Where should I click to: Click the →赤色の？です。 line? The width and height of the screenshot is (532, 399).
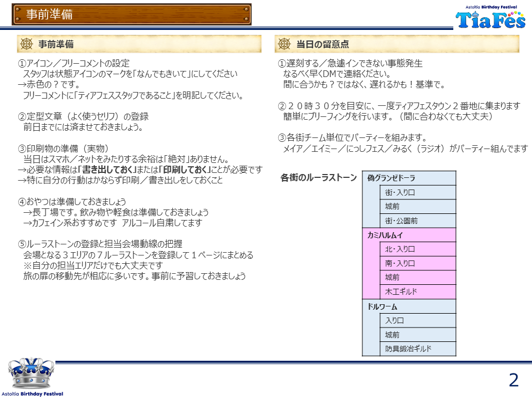pyautogui.click(x=49, y=84)
